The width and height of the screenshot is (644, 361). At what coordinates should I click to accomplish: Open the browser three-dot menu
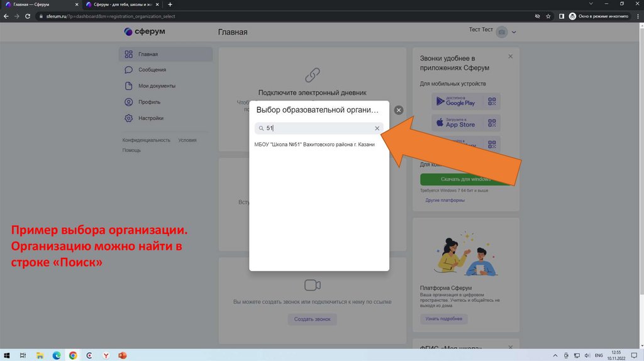[x=638, y=16]
